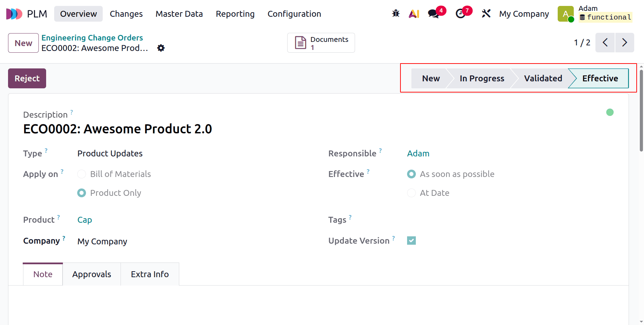The image size is (644, 325).
Task: Click the PLM app logo
Action: (x=14, y=14)
